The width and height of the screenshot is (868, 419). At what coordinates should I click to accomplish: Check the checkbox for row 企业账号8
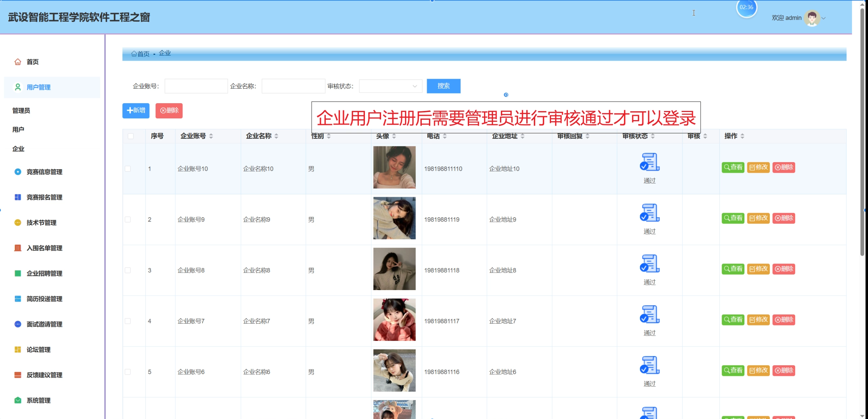tap(128, 271)
